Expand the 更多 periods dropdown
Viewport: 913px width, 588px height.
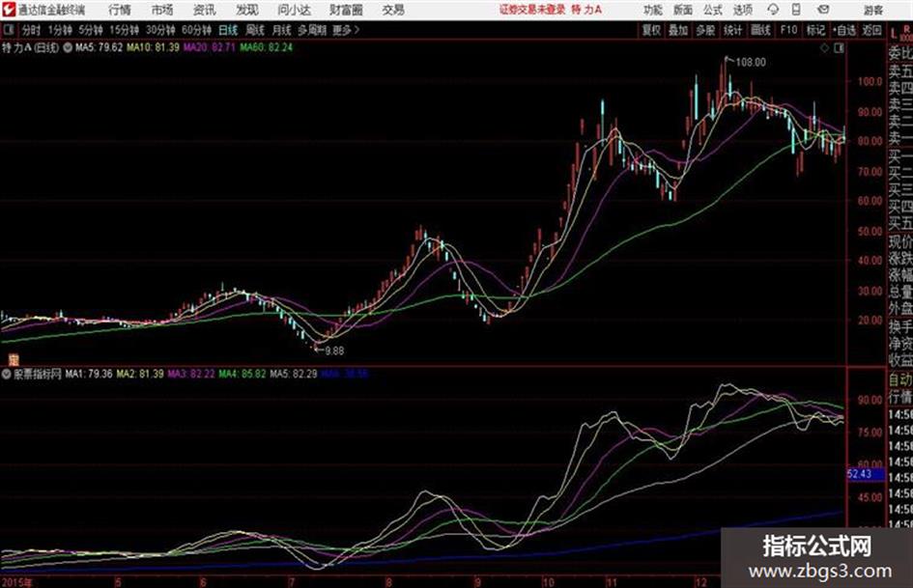tap(346, 30)
